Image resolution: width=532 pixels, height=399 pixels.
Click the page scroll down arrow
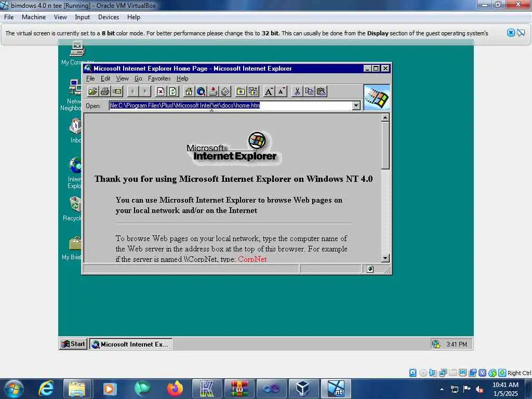[x=385, y=258]
